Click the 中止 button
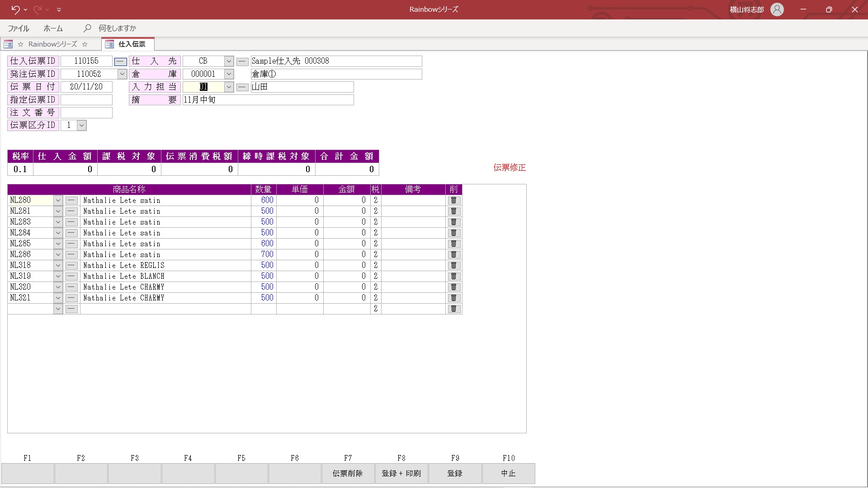This screenshot has height=488, width=868. click(508, 473)
